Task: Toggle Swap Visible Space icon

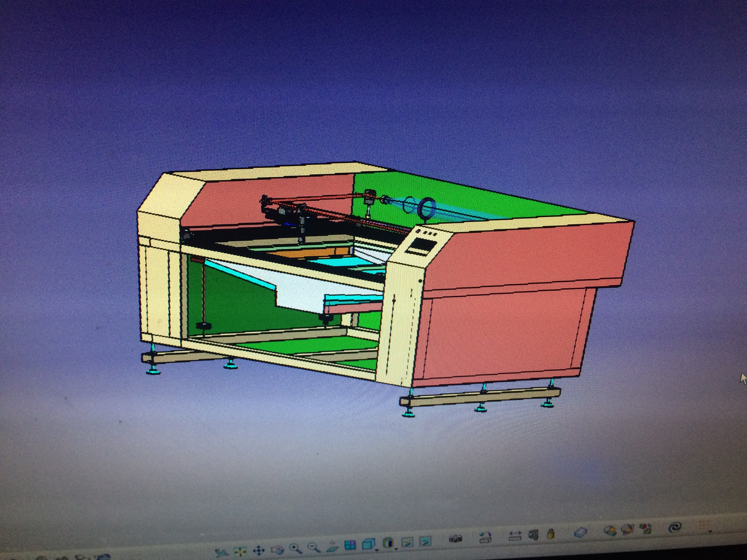Action: pyautogui.click(x=425, y=541)
